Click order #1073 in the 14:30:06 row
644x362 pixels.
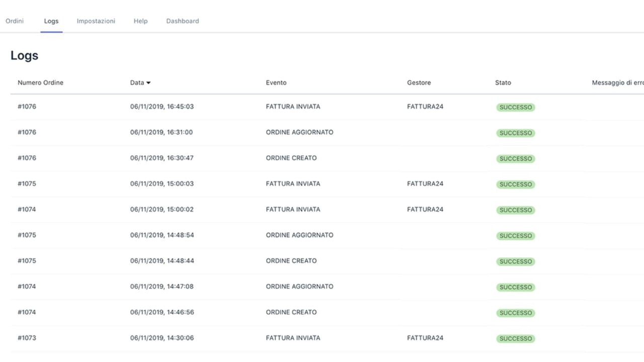(27, 337)
